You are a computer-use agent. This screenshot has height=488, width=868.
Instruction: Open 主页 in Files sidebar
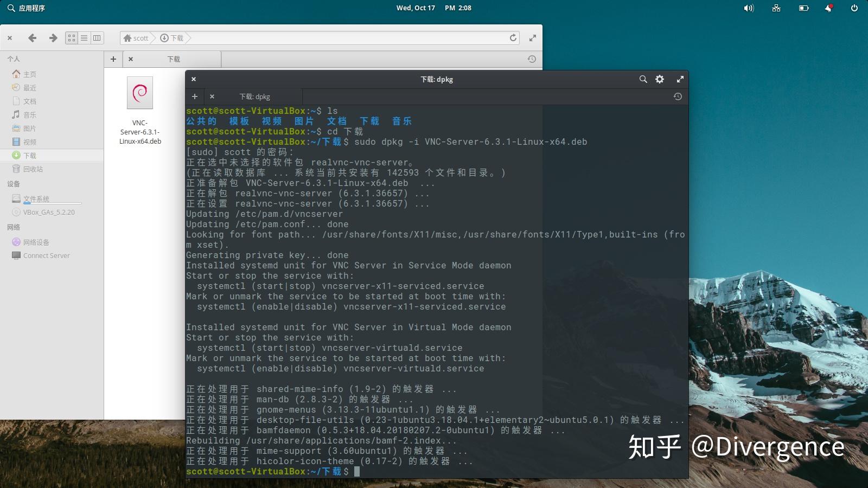tap(52, 74)
